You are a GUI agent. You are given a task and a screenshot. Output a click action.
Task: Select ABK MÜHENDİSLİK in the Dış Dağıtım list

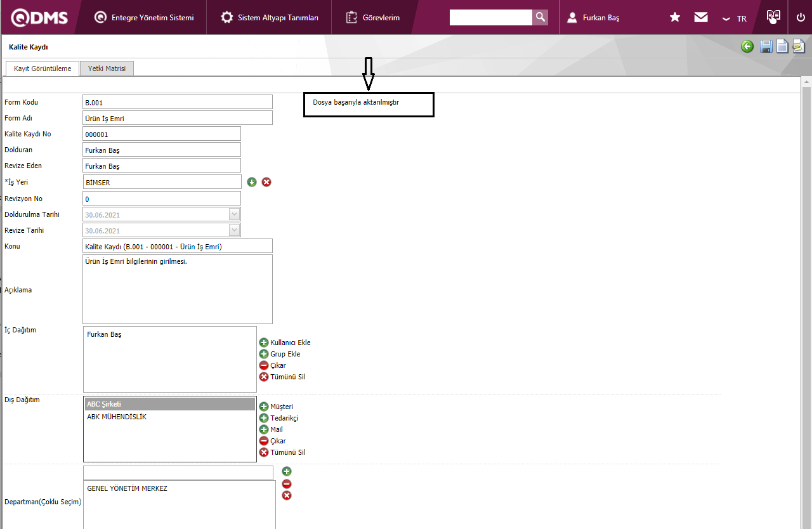170,417
